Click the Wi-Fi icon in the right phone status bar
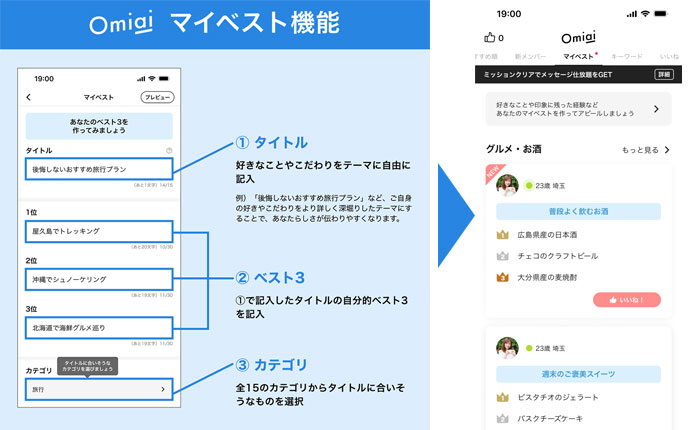 645,14
